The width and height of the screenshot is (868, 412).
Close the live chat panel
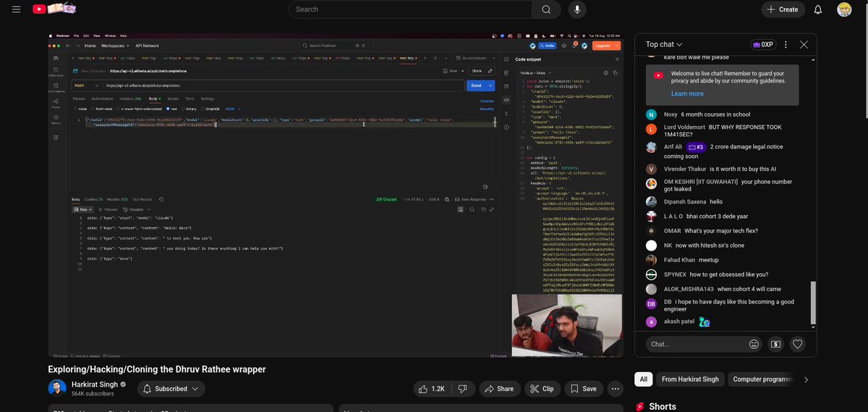(804, 44)
